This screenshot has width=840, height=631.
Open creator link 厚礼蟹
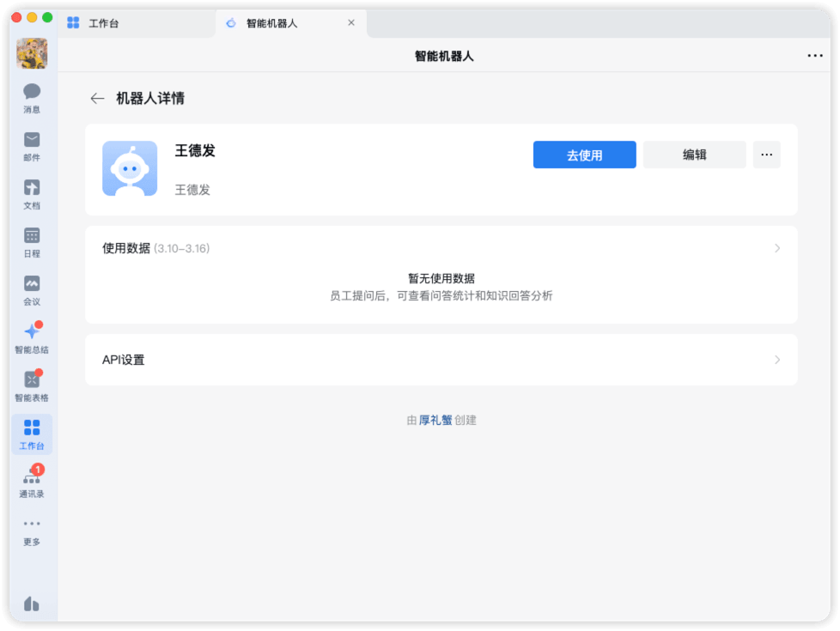point(435,420)
